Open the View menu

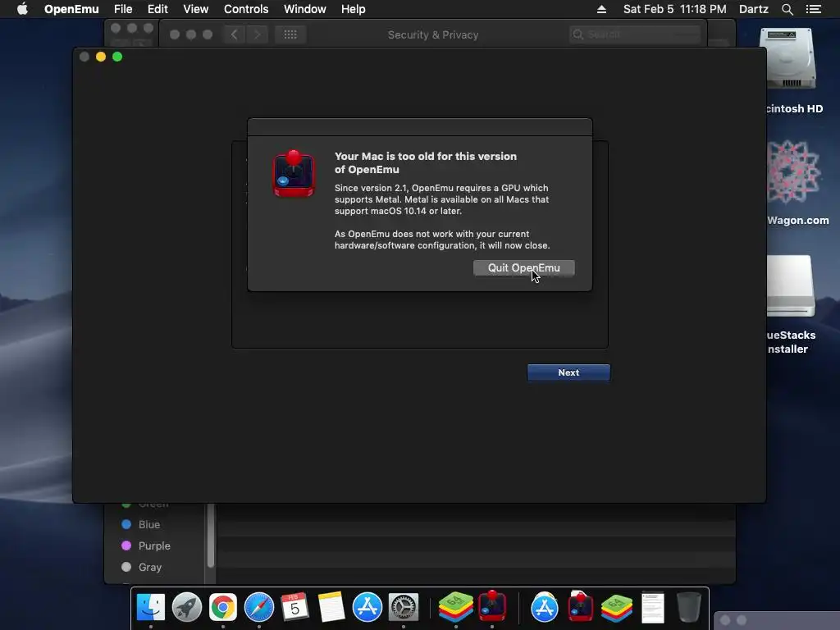(x=195, y=9)
